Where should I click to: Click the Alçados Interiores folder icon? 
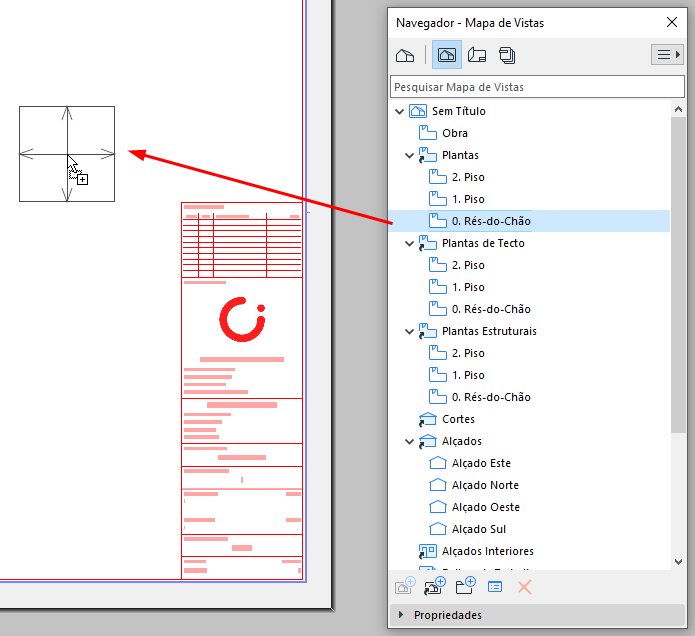click(x=428, y=551)
